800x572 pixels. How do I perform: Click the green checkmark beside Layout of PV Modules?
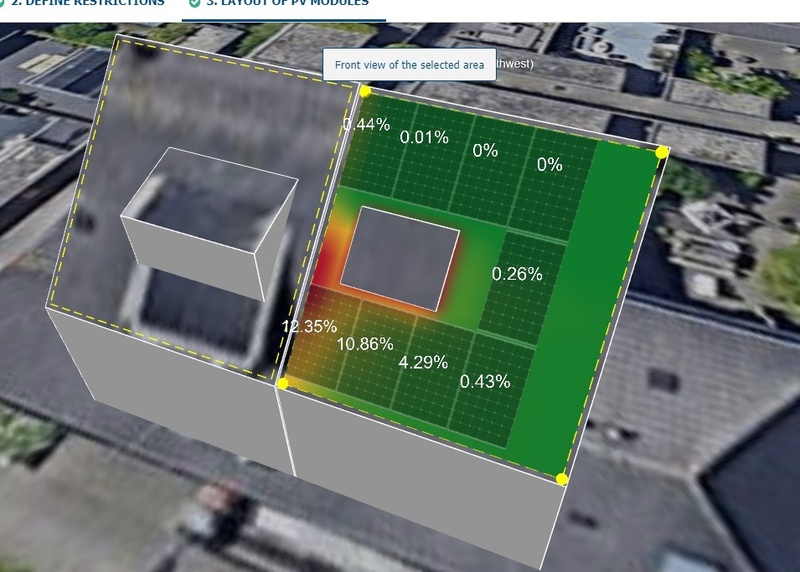pyautogui.click(x=194, y=3)
